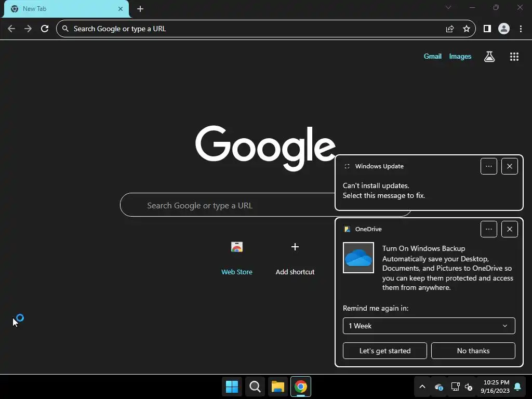Open the Chrome side panel
This screenshot has height=399, width=532.
pos(487,29)
